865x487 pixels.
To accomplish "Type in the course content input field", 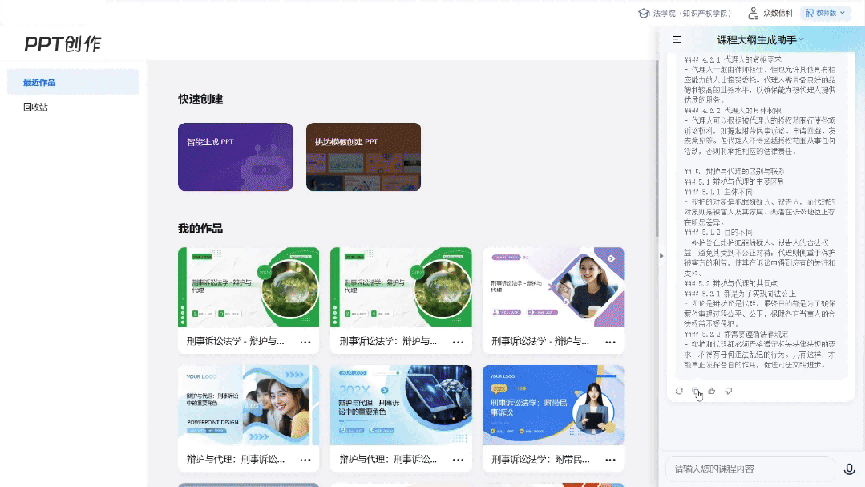I will [750, 469].
